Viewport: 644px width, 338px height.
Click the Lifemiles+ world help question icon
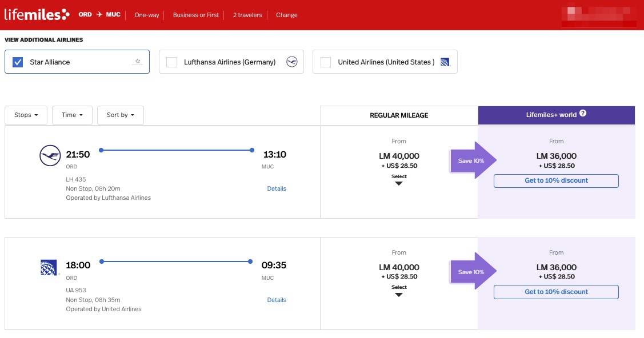pos(583,114)
